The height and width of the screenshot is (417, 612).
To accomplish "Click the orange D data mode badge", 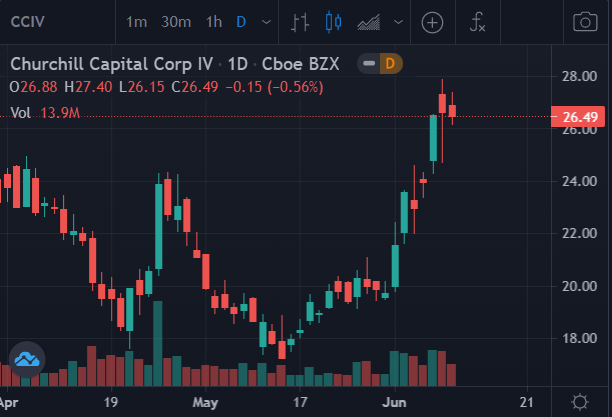I will [x=391, y=64].
